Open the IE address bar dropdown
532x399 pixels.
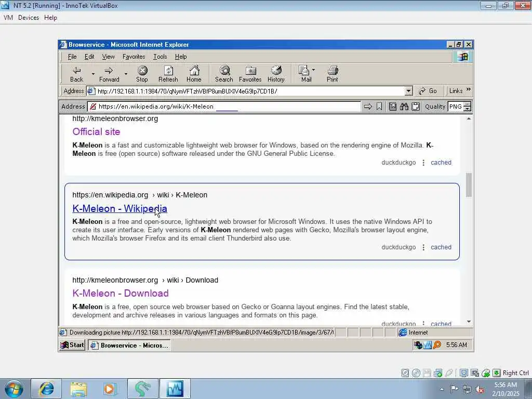click(x=409, y=91)
